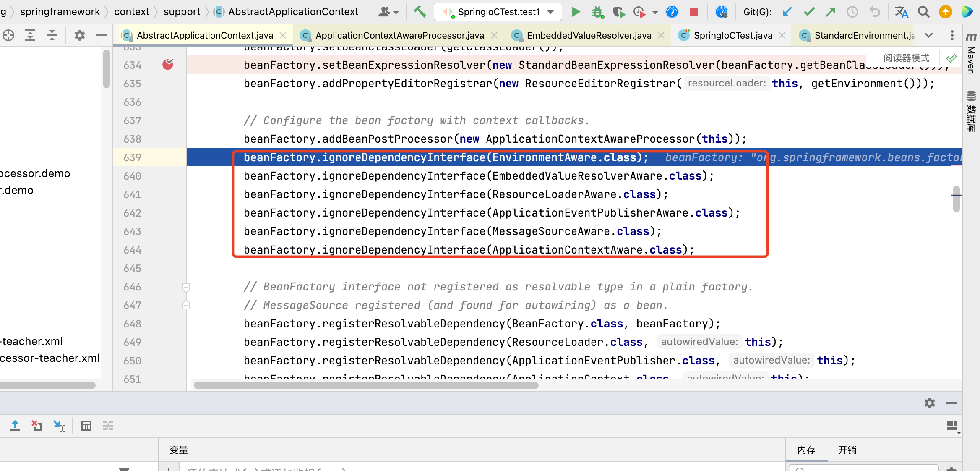Click the editor vertical scrollbar thumb

[x=957, y=199]
